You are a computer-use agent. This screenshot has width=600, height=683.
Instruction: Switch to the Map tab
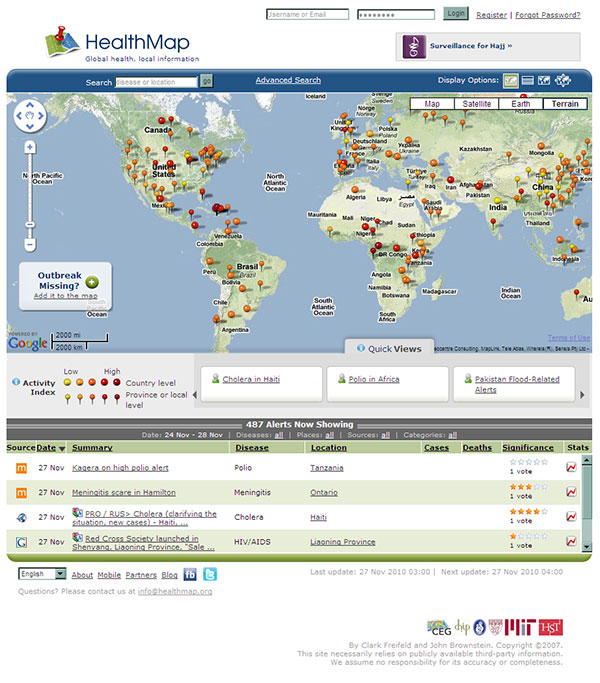[432, 104]
